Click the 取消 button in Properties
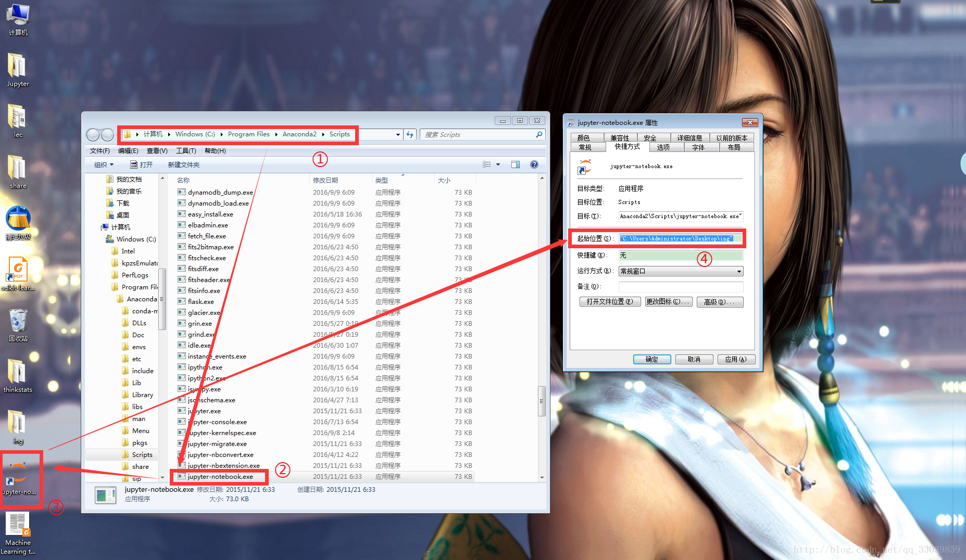Image resolution: width=966 pixels, height=560 pixels. (694, 359)
